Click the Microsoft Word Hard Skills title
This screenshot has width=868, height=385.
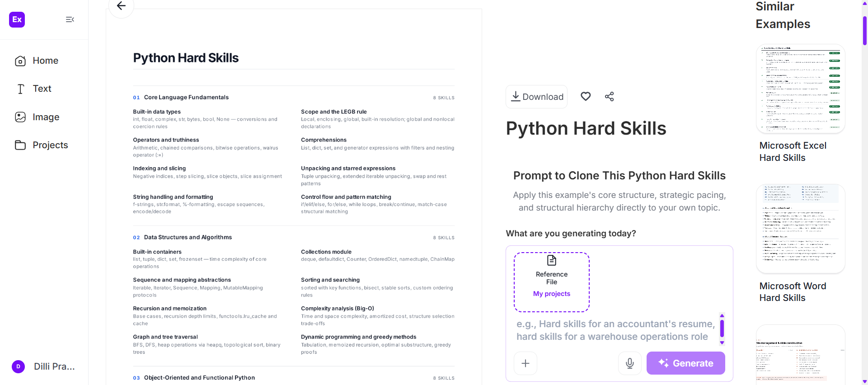(x=793, y=292)
